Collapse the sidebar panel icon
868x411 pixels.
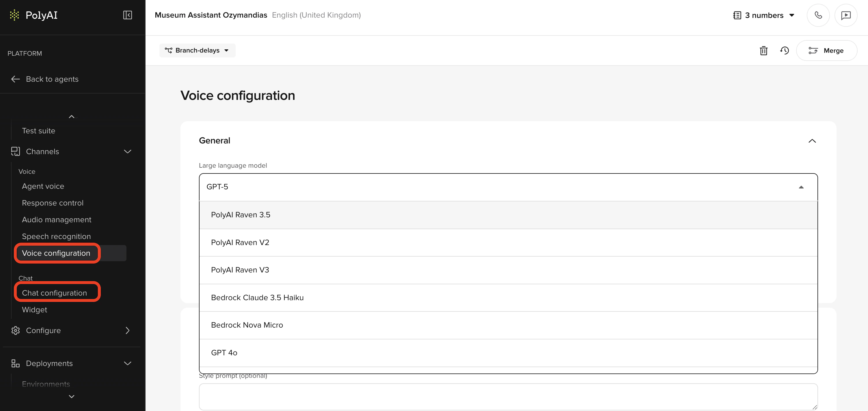pyautogui.click(x=127, y=15)
